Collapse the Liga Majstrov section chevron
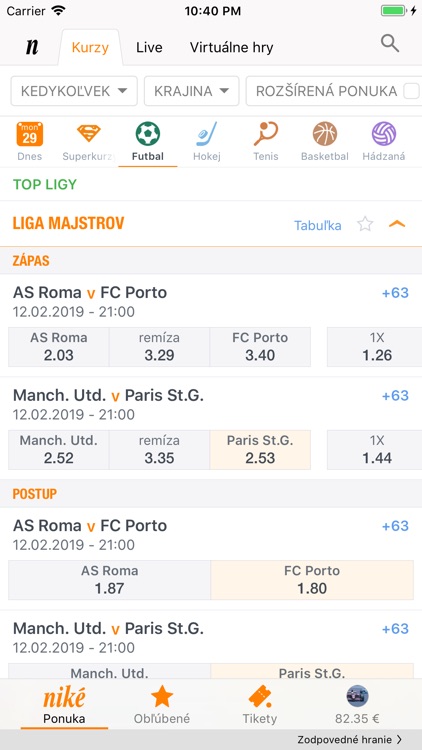The height and width of the screenshot is (750, 422). pyautogui.click(x=397, y=224)
